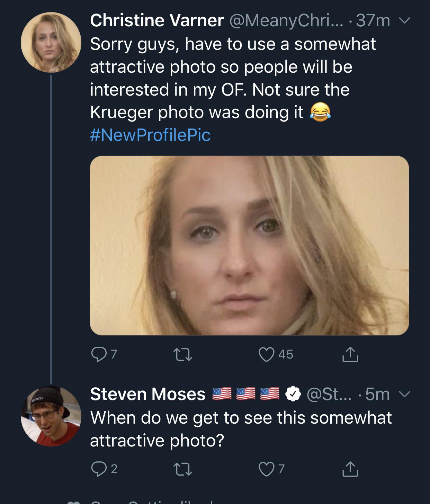The image size is (430, 504).
Task: Like Steven Moses's reply
Action: click(x=267, y=468)
